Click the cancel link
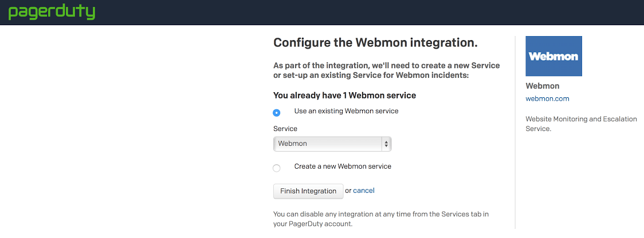The width and height of the screenshot is (644, 238). coord(364,191)
